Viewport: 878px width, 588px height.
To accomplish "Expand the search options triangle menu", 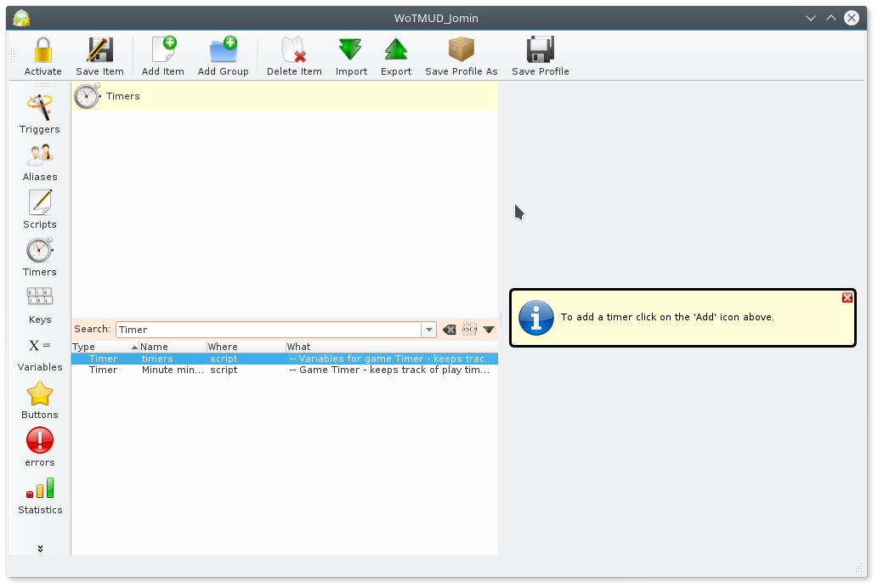I will click(488, 330).
